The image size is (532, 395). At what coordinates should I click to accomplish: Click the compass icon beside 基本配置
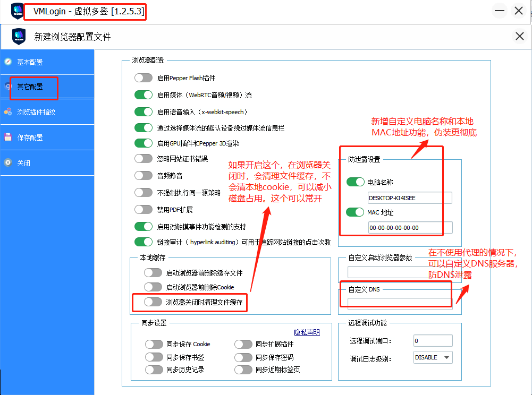pyautogui.click(x=8, y=62)
